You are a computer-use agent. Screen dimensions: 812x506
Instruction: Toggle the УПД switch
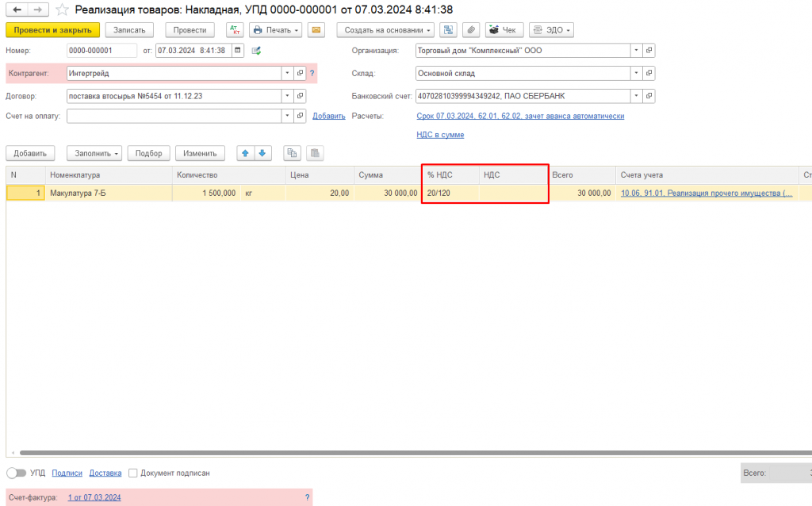tap(16, 473)
